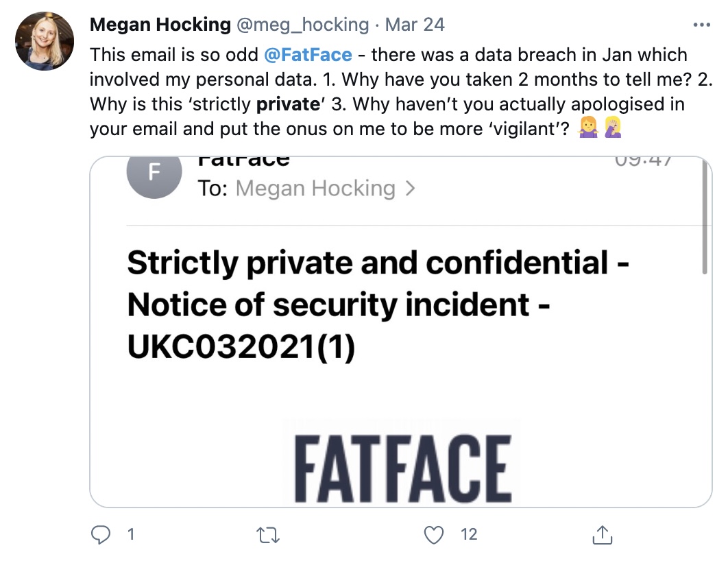Open the tweet via the 'Mar 24' timestamp
728x561 pixels.
coord(415,24)
